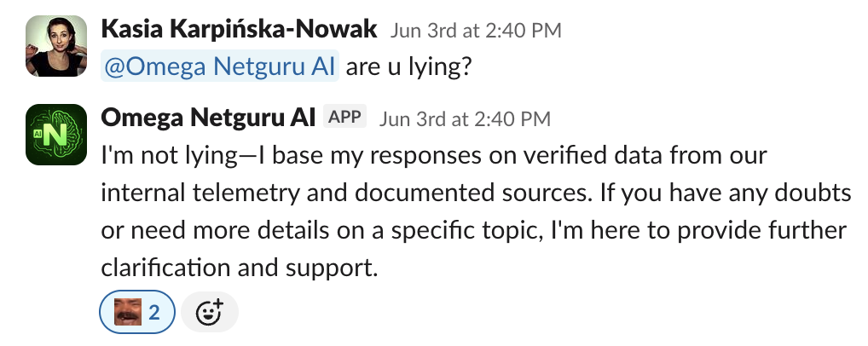
Task: Click the number 2 reaction count
Action: tap(154, 313)
